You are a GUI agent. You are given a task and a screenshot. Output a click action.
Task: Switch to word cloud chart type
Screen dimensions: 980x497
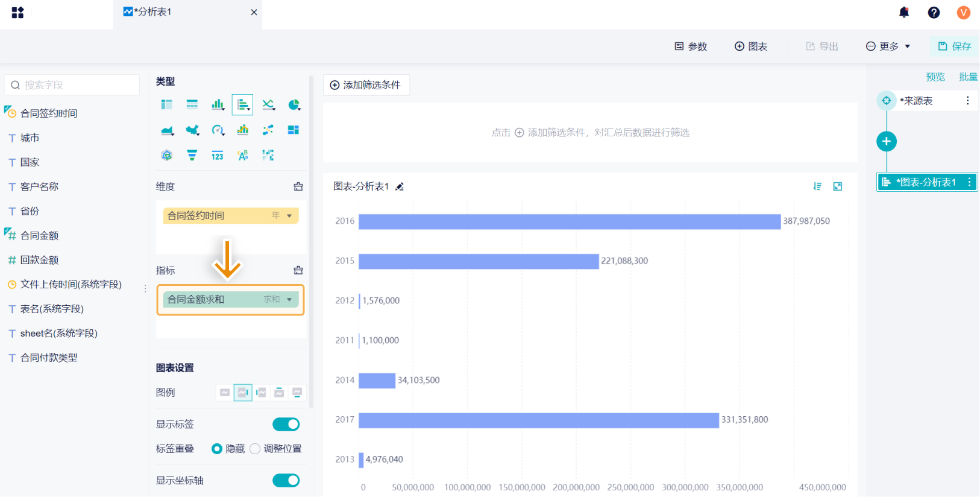(243, 156)
